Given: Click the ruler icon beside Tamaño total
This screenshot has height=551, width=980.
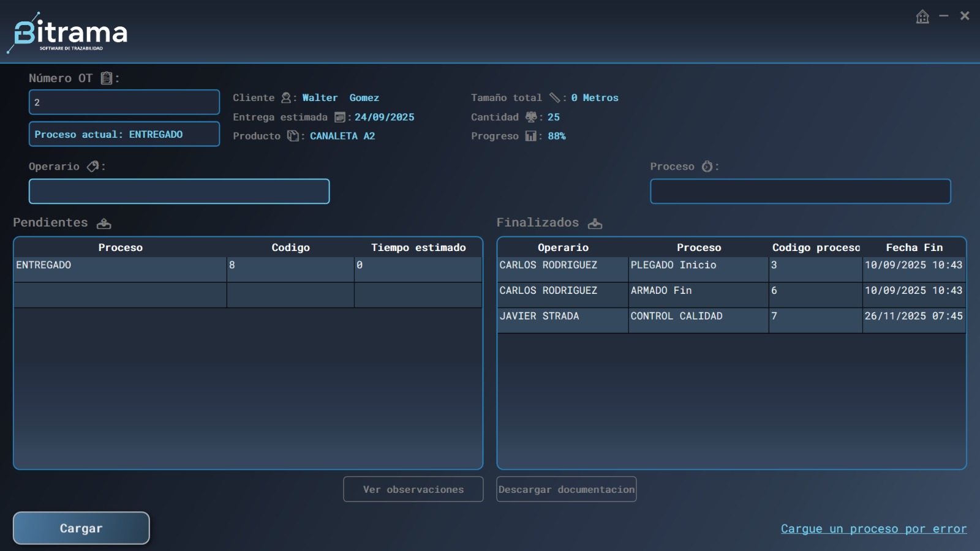Looking at the screenshot, I should [x=554, y=98].
